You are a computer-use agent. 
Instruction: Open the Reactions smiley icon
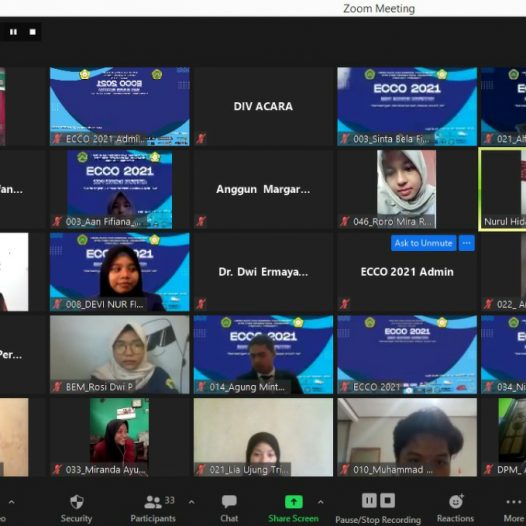456,502
